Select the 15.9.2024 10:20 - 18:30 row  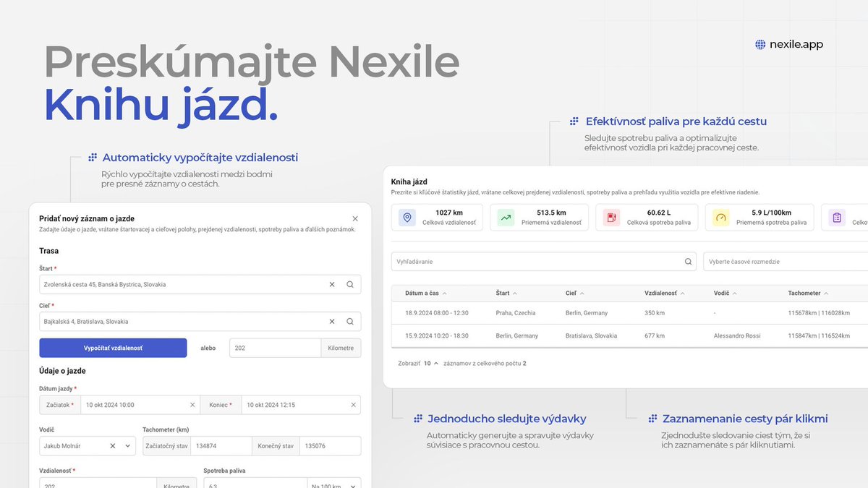(x=629, y=335)
